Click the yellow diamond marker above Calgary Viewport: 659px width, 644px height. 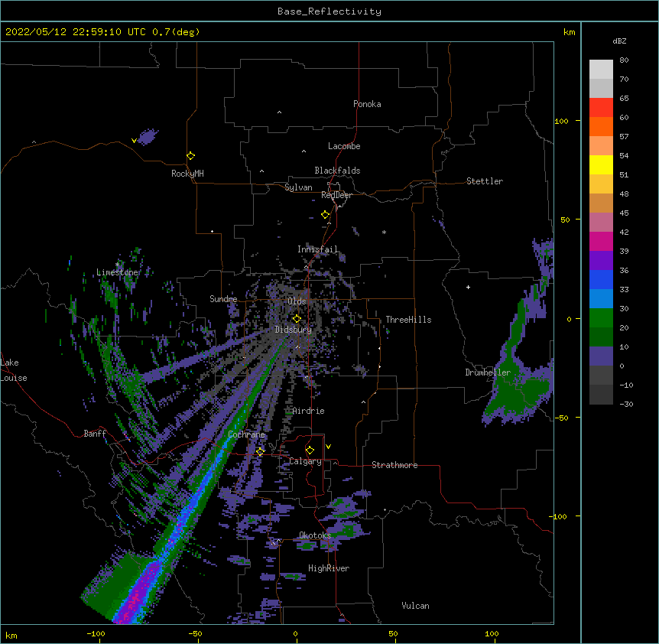[x=310, y=450]
